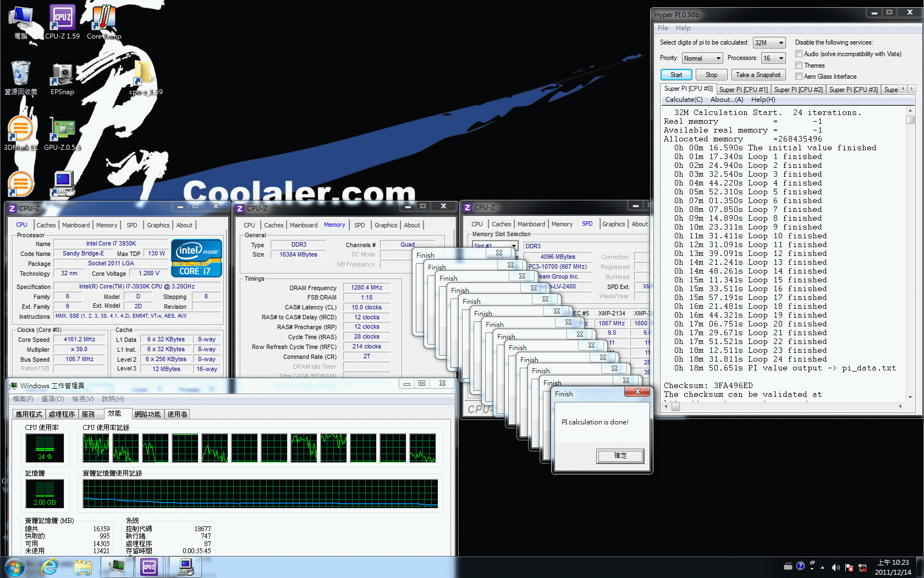Image resolution: width=924 pixels, height=578 pixels.
Task: Open Hyper PI File menu
Action: pos(663,28)
